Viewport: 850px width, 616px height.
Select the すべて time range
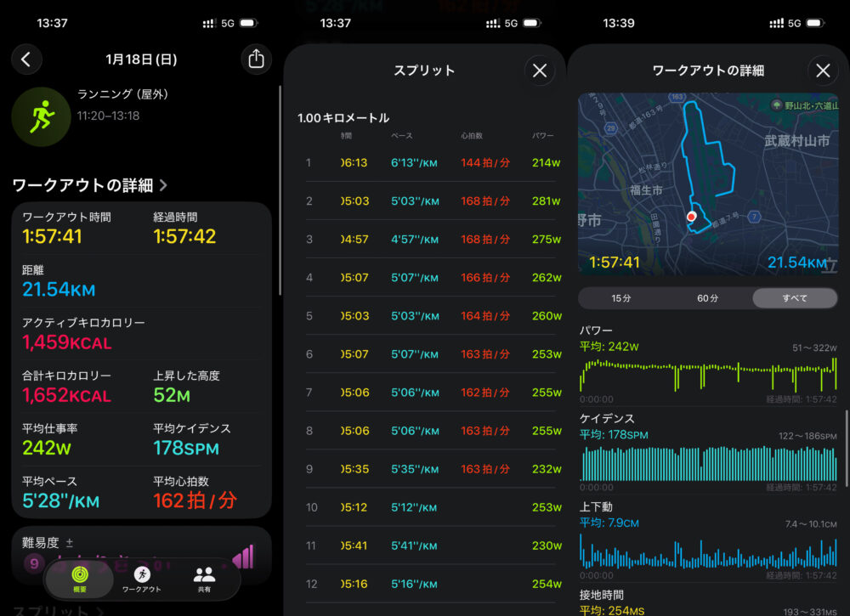tap(794, 298)
